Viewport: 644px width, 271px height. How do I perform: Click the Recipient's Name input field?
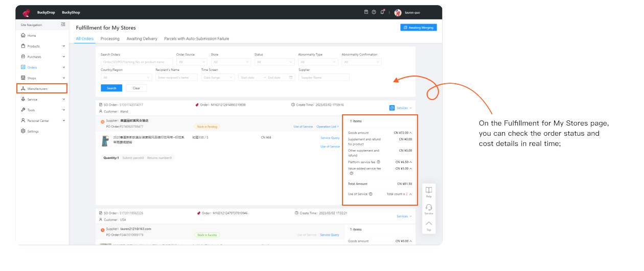coord(176,77)
